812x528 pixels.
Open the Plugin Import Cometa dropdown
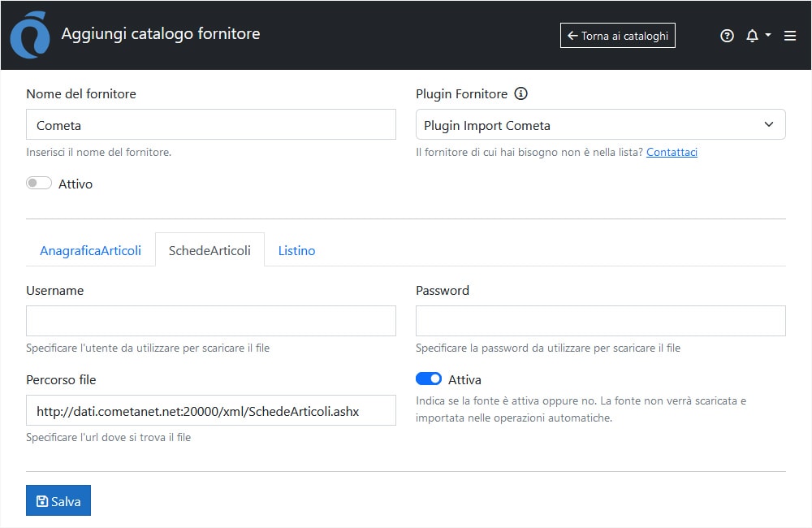pos(600,125)
